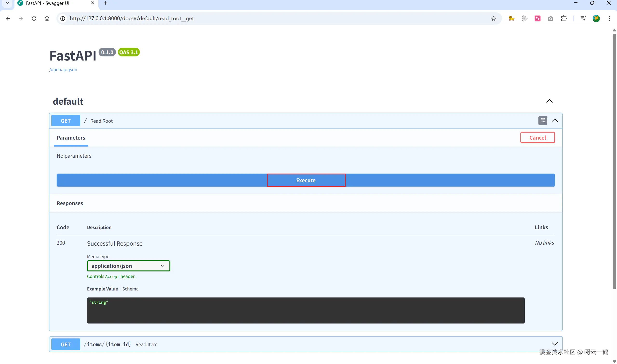The image size is (617, 364).
Task: Bookmark this page with the star icon
Action: 493,18
